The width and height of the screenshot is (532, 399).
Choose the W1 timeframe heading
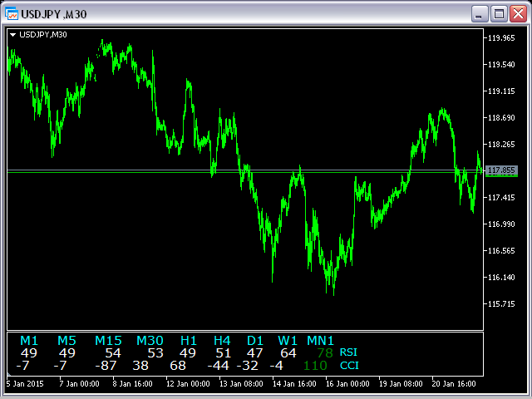288,341
